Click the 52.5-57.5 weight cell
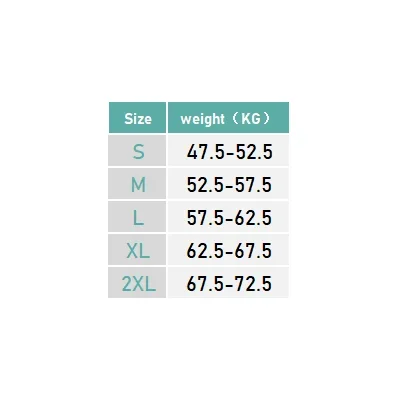The height and width of the screenshot is (397, 397). tap(228, 184)
